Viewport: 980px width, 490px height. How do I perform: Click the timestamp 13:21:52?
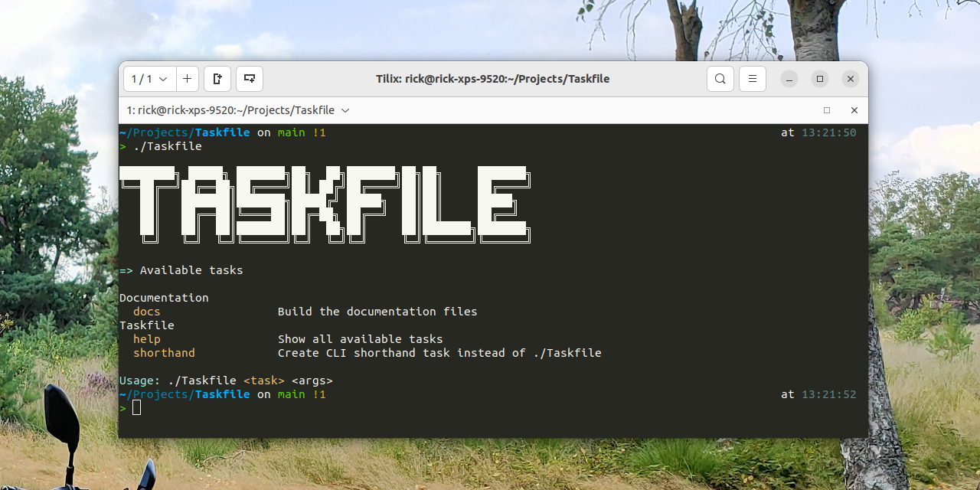(x=829, y=394)
